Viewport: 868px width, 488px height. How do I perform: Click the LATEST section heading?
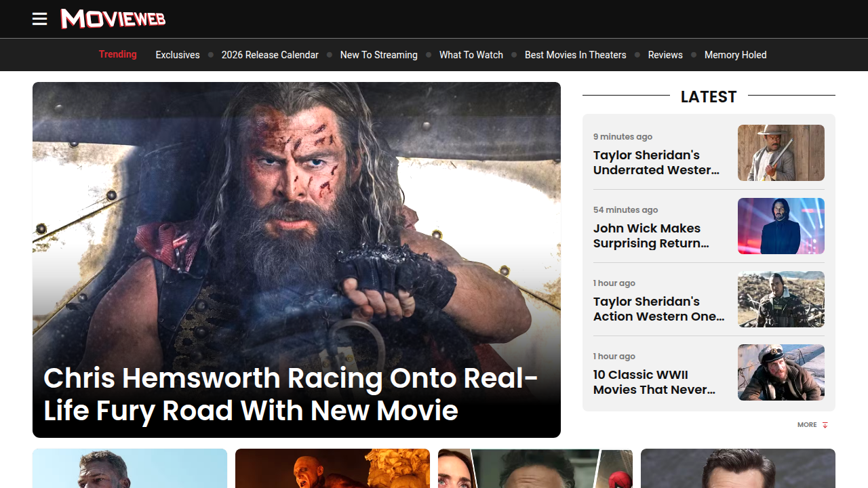(x=709, y=96)
